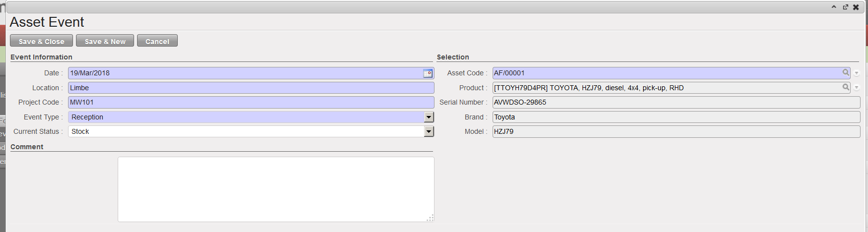Viewport: 868px width, 232px height.
Task: Focus the Comment text area
Action: click(x=276, y=189)
